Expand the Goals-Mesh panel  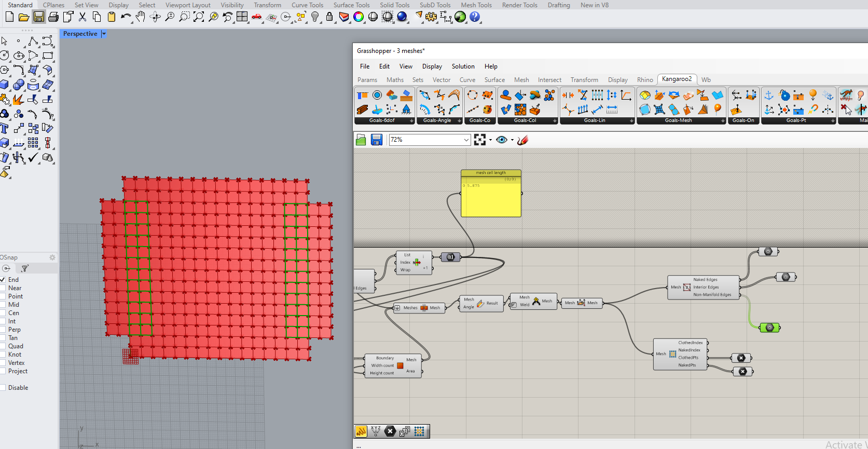coord(723,120)
